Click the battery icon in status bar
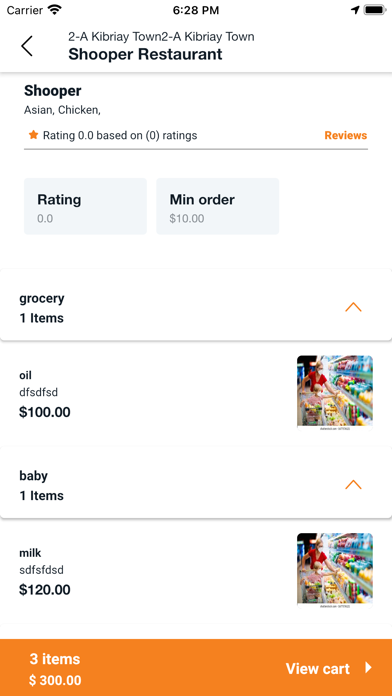392x696 pixels. pyautogui.click(x=375, y=10)
